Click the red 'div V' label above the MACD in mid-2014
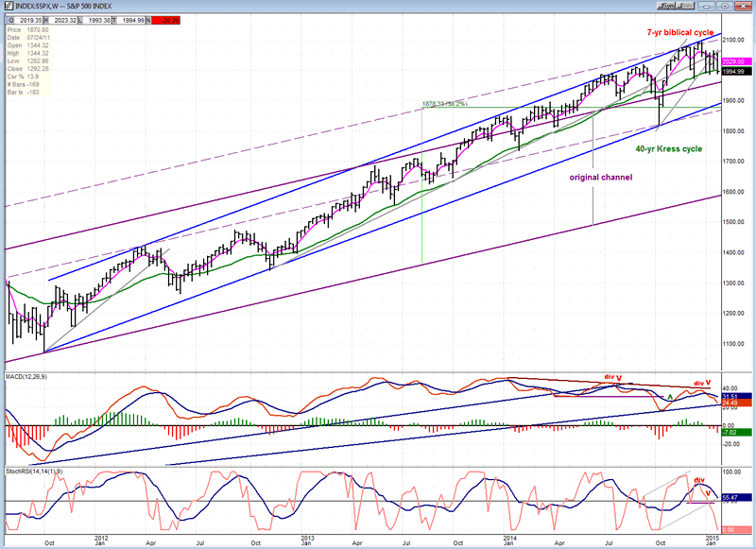Image resolution: width=756 pixels, height=549 pixels. tap(613, 377)
